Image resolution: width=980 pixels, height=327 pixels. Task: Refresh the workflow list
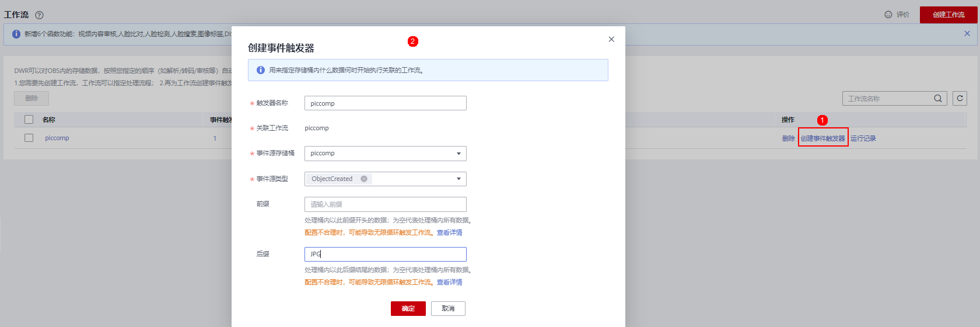960,99
